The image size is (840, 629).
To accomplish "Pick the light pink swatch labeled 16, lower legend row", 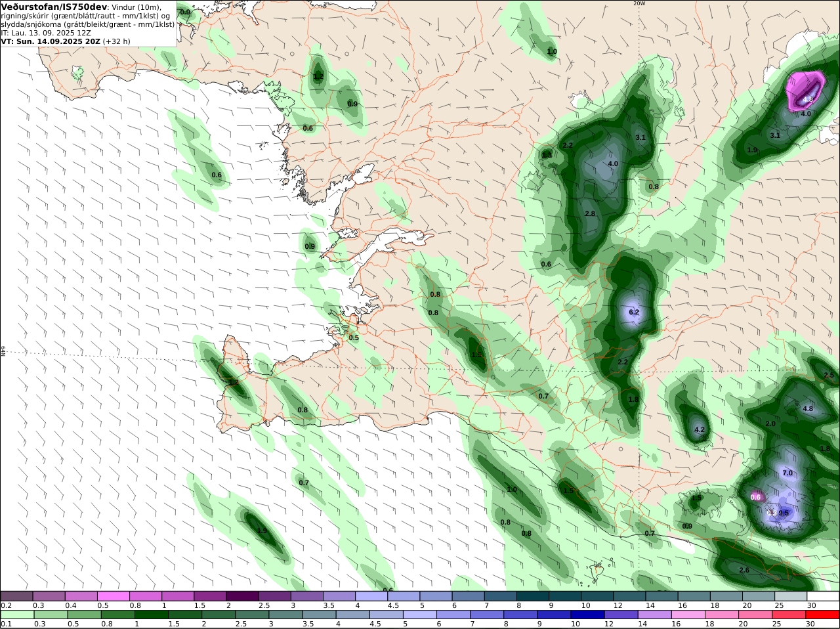I will [x=688, y=615].
